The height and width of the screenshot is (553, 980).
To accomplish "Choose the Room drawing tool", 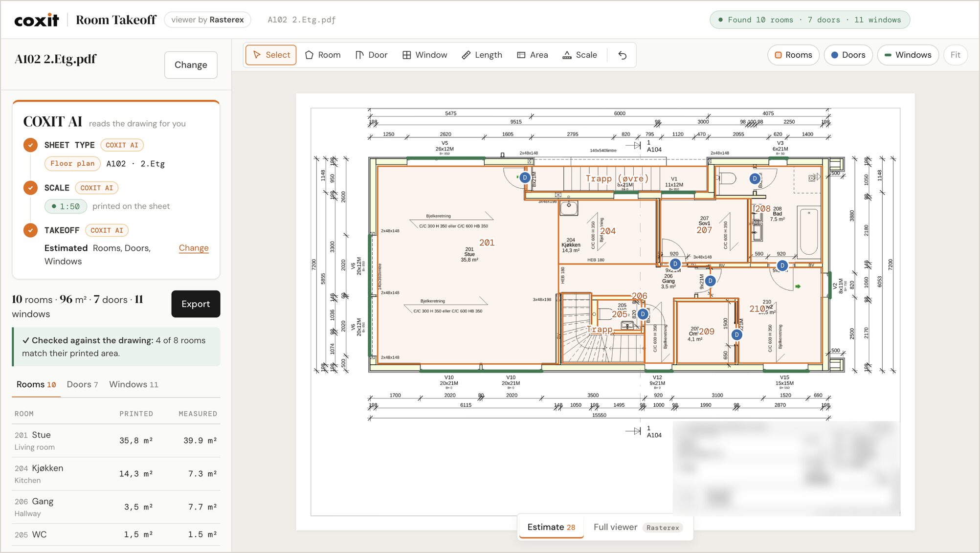I will click(323, 55).
